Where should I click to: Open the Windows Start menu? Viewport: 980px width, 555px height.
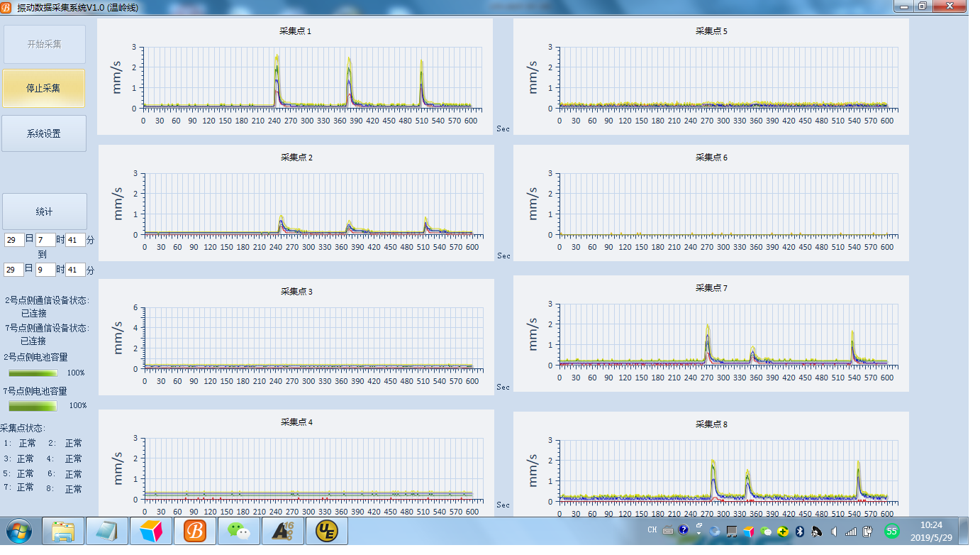(x=19, y=531)
